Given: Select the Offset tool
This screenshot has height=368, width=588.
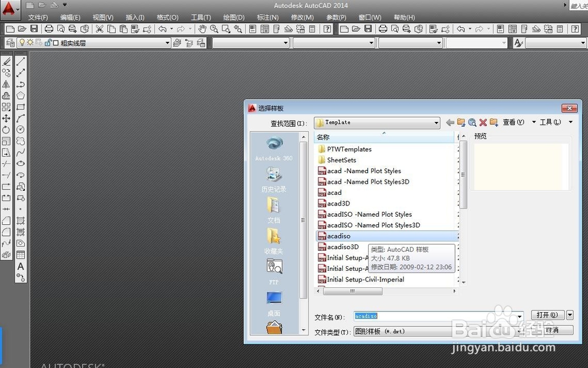Looking at the screenshot, I should pos(6,95).
